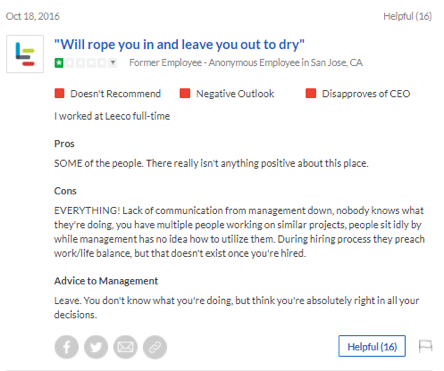
Task: Click the Helpful (16) button
Action: tap(372, 346)
